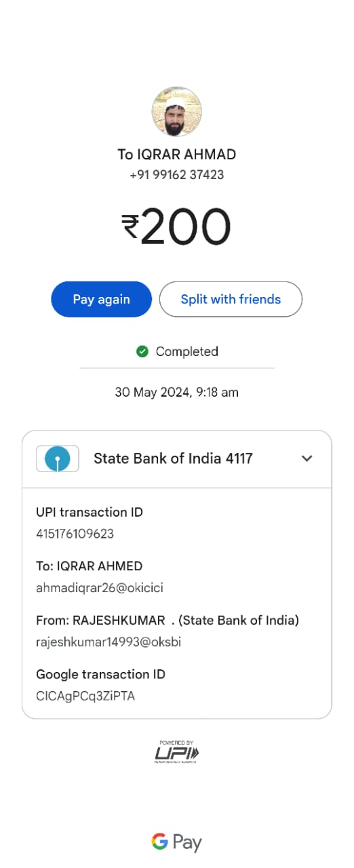
Task: Click the UPI logo at the bottom
Action: [177, 752]
